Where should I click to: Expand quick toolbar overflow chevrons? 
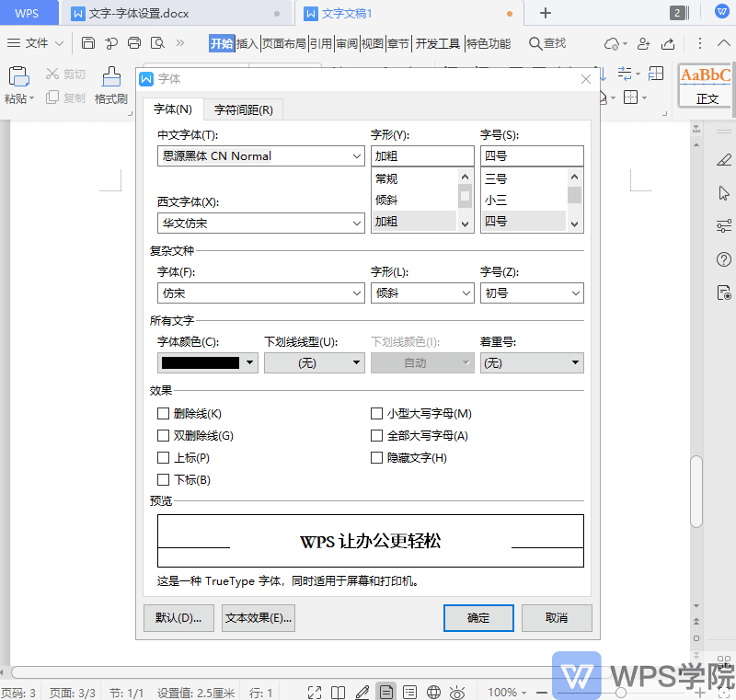point(179,43)
